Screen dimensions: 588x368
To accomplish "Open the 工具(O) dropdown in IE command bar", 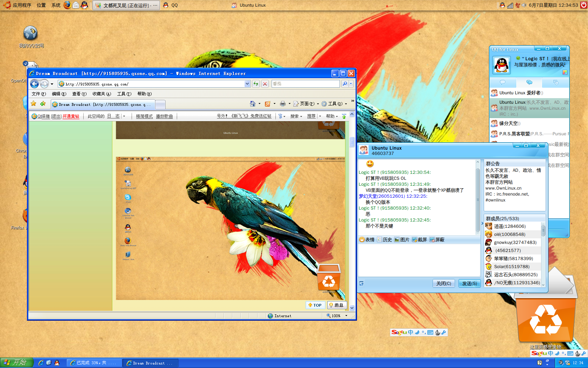I will (335, 104).
